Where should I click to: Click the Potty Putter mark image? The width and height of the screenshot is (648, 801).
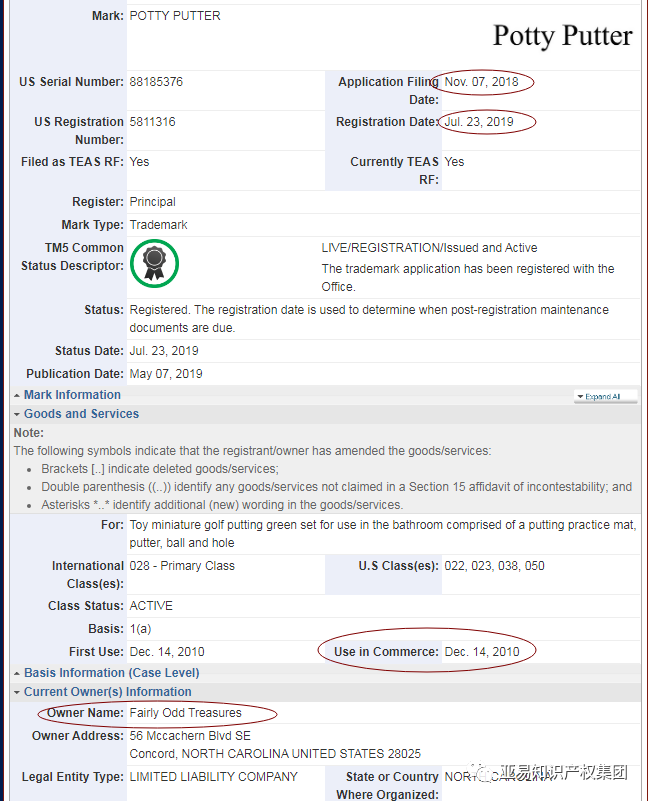tap(563, 36)
